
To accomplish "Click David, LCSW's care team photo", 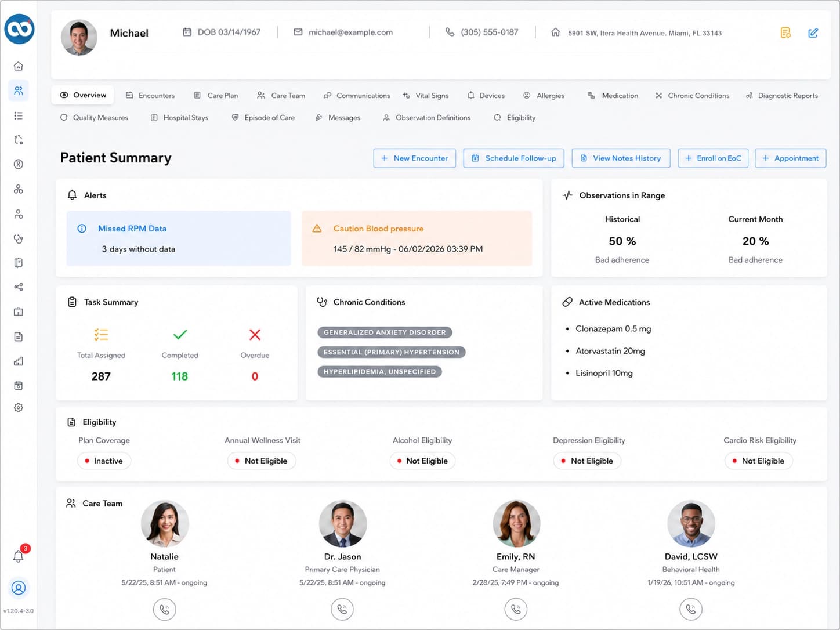I will pyautogui.click(x=691, y=524).
